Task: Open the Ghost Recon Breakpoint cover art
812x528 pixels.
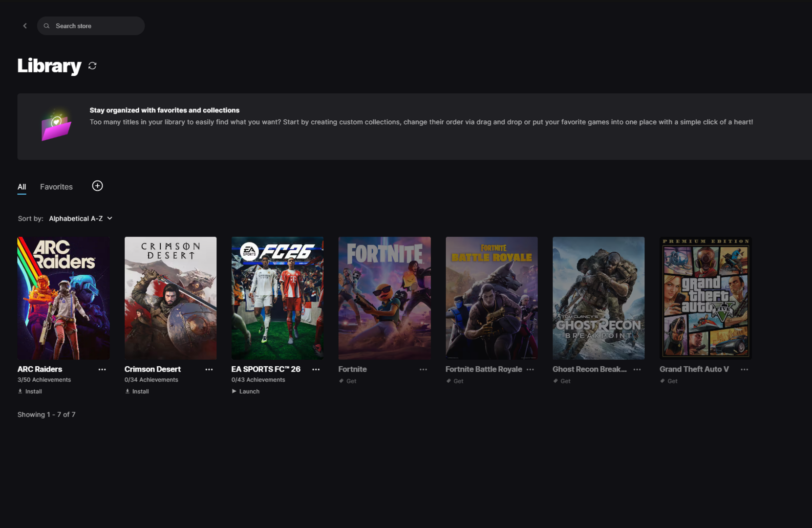Action: (598, 298)
